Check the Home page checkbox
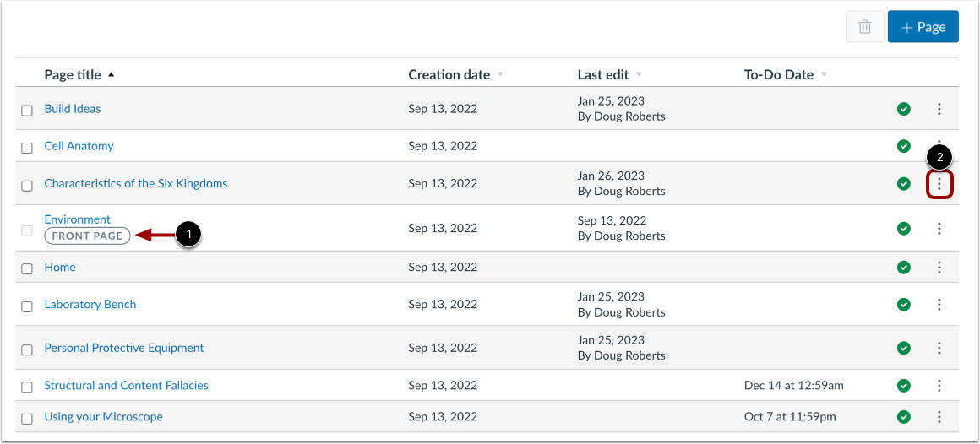The width and height of the screenshot is (980, 444). pos(27,268)
